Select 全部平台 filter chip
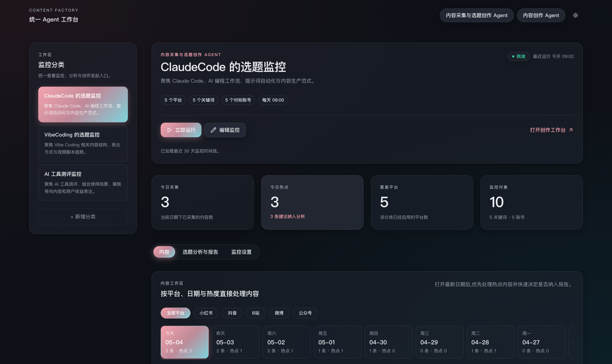 pyautogui.click(x=175, y=313)
